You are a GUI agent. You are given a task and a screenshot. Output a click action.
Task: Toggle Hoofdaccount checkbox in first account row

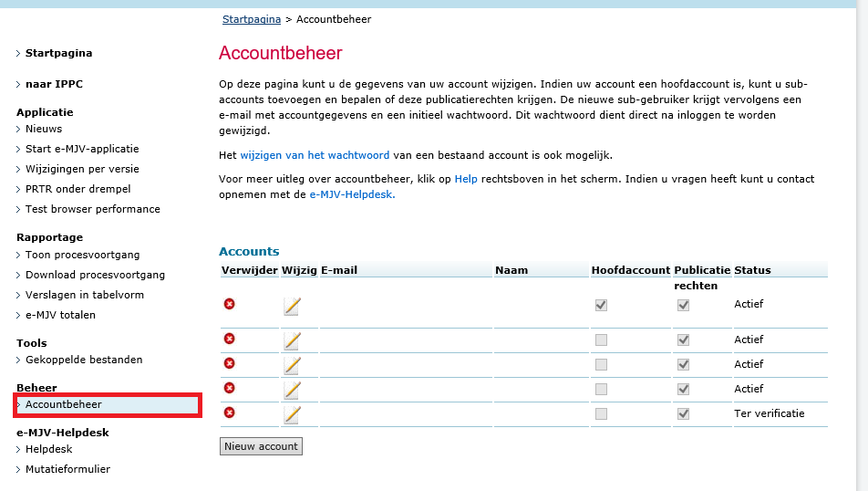[601, 305]
